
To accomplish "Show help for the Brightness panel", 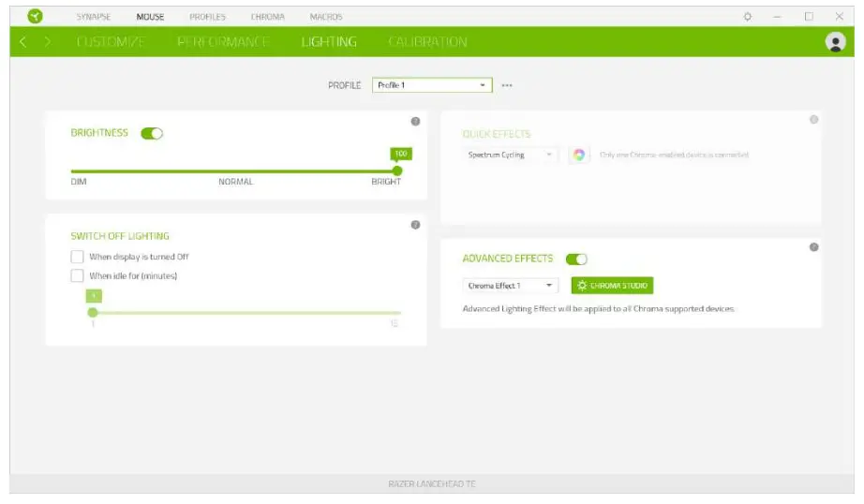I will point(415,121).
